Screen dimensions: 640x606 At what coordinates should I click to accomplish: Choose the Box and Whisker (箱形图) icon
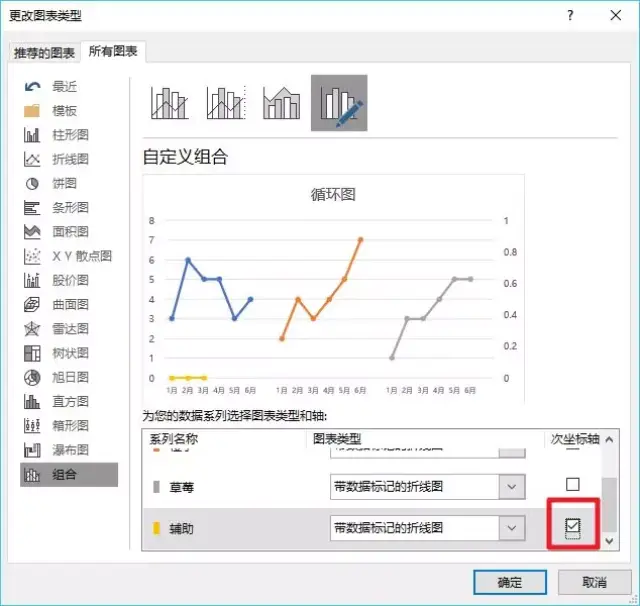[32, 426]
